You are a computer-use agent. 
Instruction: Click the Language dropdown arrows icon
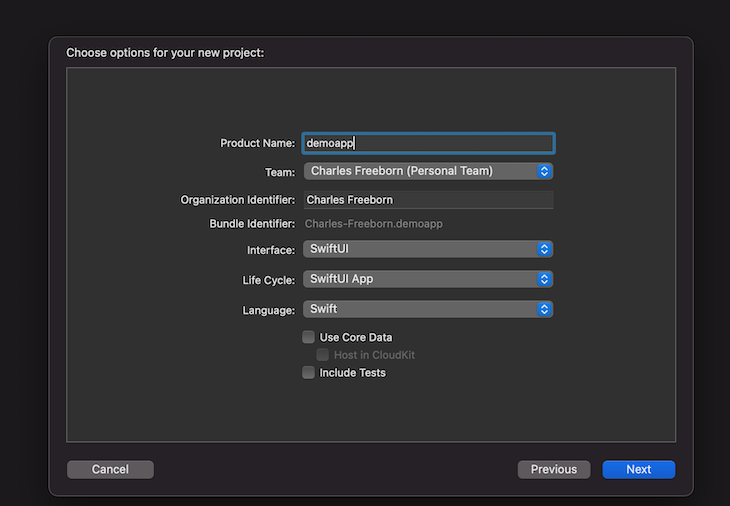544,309
